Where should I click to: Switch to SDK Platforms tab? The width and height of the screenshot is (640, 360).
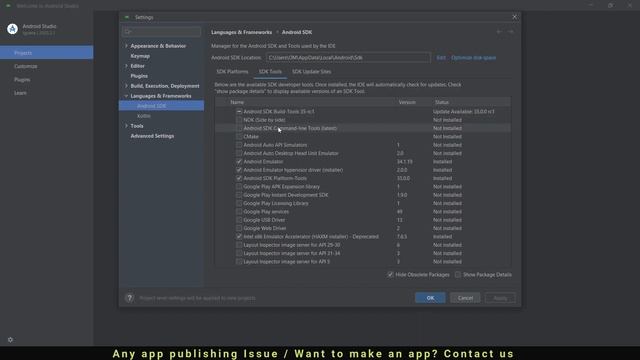pyautogui.click(x=232, y=71)
